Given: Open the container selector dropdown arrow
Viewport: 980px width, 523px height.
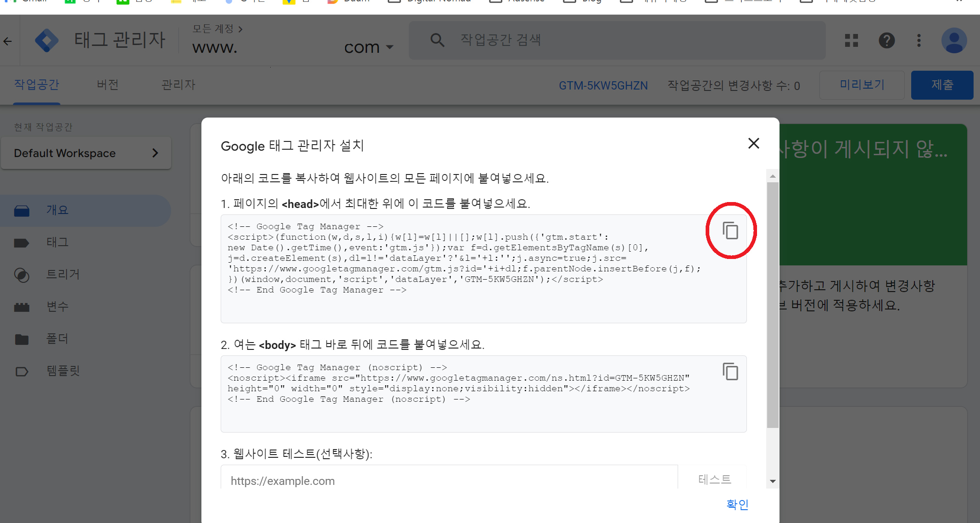Looking at the screenshot, I should coord(390,47).
